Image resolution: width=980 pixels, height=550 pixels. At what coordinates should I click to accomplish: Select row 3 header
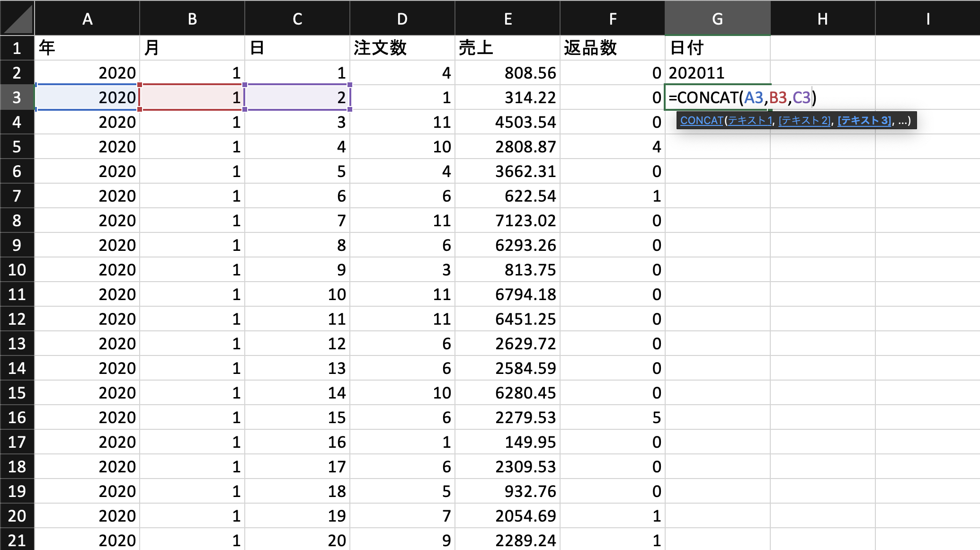tap(17, 98)
